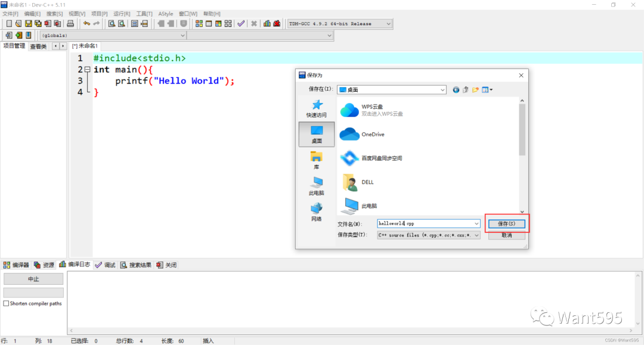The image size is (644, 345).
Task: Collapse the main() code fold marker
Action: pyautogui.click(x=87, y=70)
